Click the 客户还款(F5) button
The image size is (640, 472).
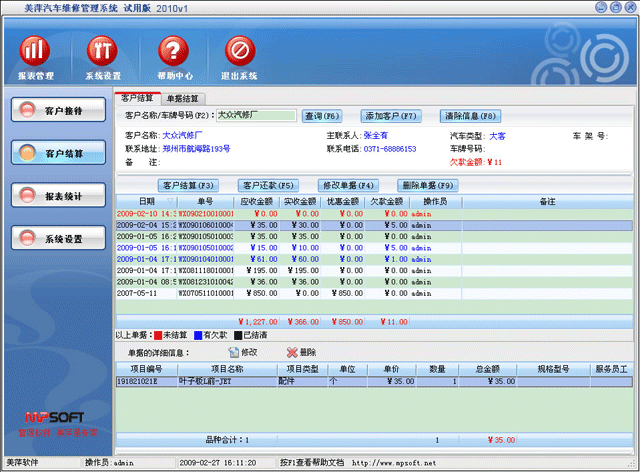pos(268,185)
